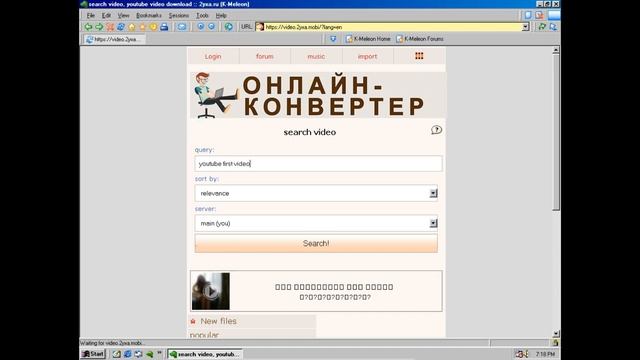This screenshot has width=640, height=360.
Task: Click the Internet Explorer quick launch icon
Action: (x=128, y=354)
